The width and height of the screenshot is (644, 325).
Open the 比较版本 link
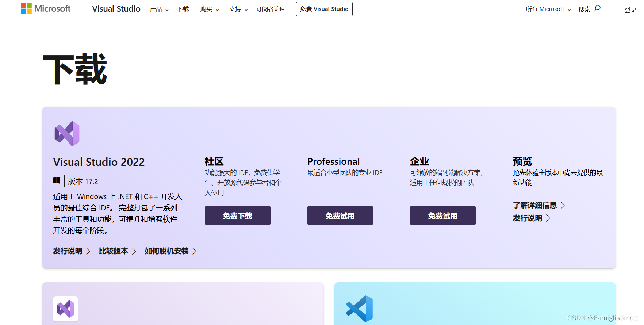(x=118, y=251)
